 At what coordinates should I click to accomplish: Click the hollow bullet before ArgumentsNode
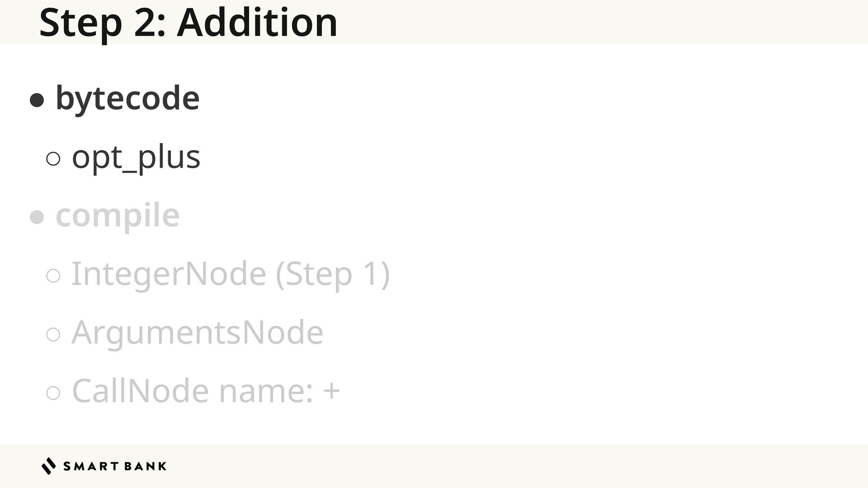(x=53, y=334)
